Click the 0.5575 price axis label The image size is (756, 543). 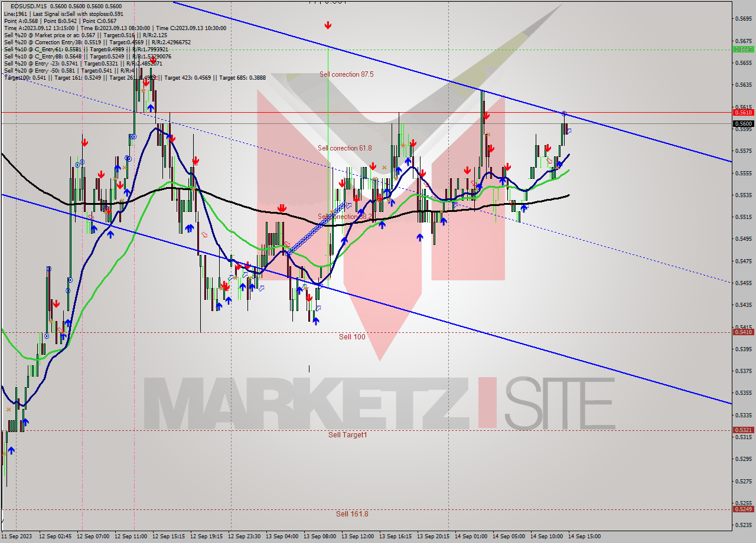[x=743, y=151]
